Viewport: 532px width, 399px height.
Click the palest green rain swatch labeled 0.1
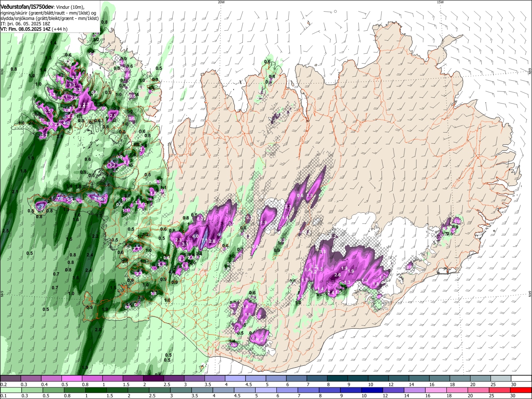(11, 390)
